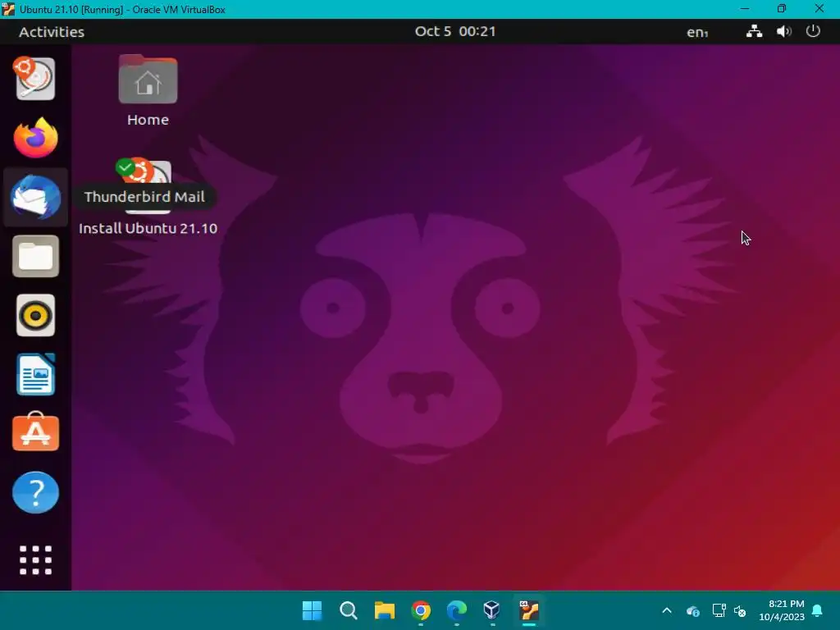
Task: Open Windows taskbar search
Action: [348, 609]
